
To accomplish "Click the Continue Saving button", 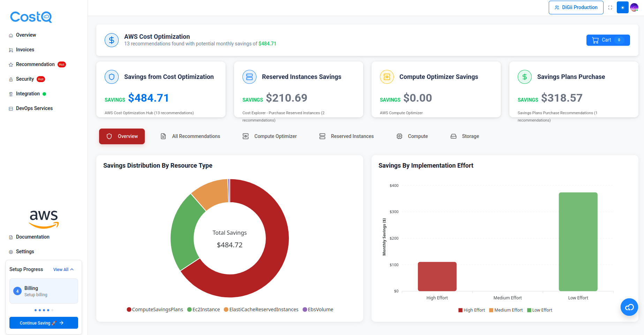I will click(x=44, y=323).
